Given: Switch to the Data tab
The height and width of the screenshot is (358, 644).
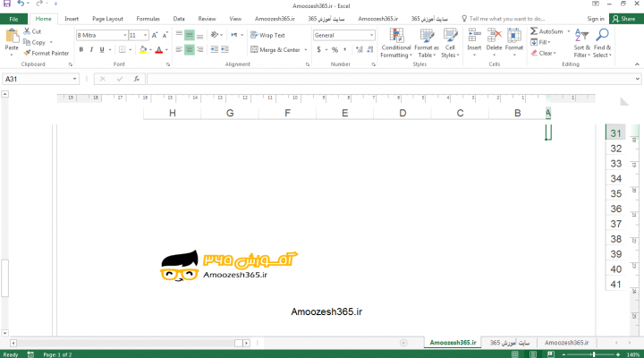Looking at the screenshot, I should click(x=179, y=19).
